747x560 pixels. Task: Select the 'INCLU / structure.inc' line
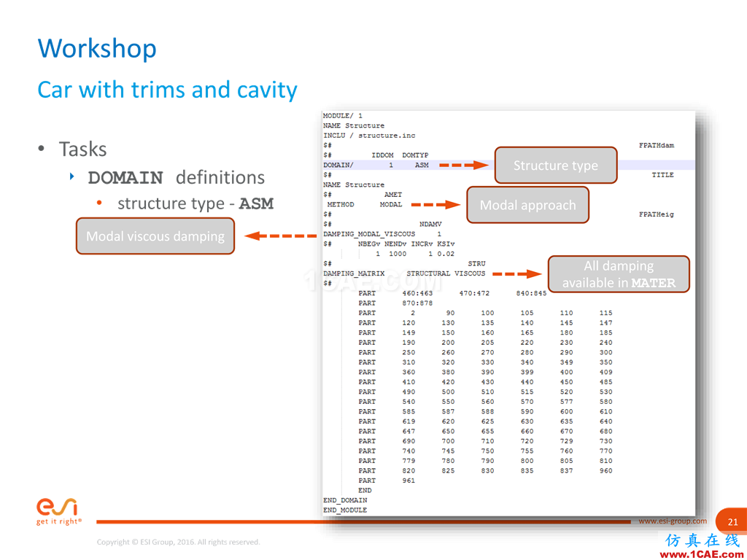tap(369, 135)
